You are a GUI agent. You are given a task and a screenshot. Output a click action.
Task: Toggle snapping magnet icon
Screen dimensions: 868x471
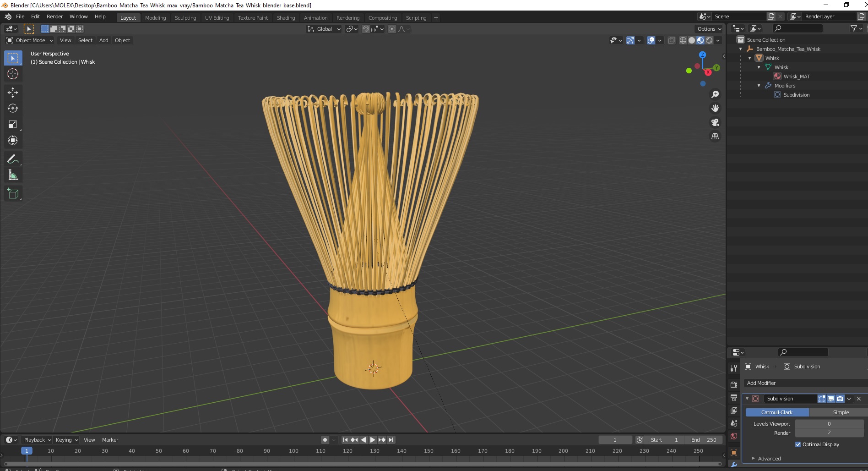tap(365, 29)
